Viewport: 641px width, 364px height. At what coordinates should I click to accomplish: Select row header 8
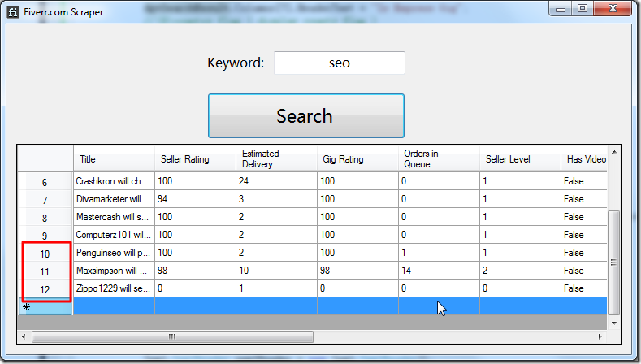coord(45,217)
